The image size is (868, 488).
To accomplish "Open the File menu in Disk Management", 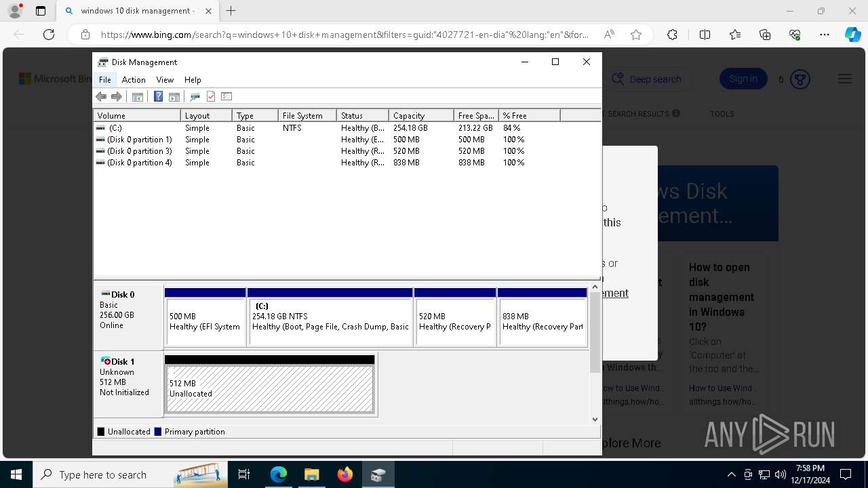I will [x=105, y=80].
